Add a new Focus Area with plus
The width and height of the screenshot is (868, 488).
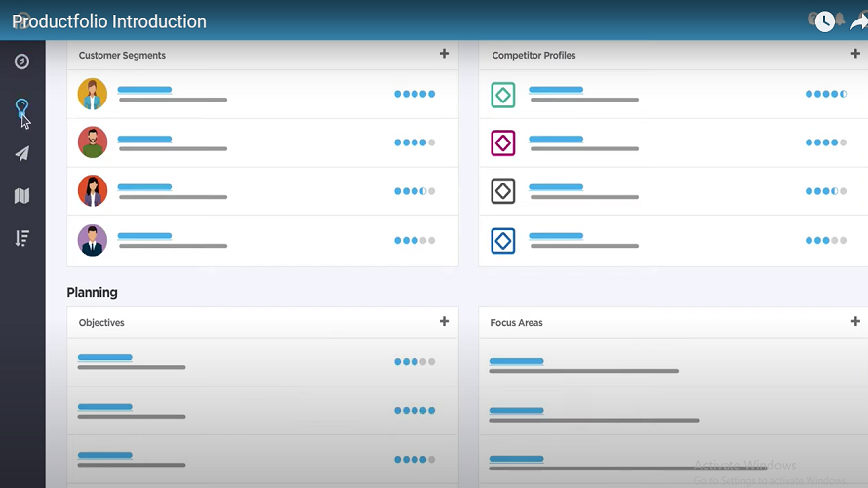click(855, 321)
